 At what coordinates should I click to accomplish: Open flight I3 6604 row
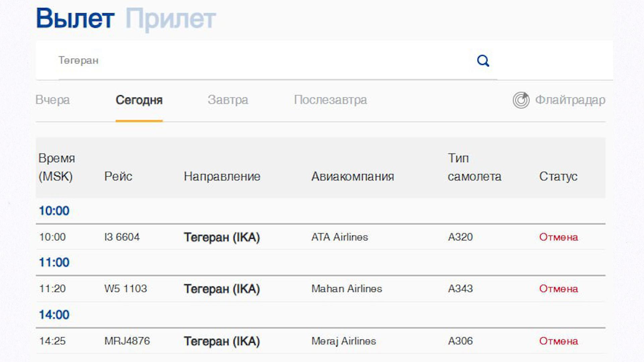point(122,237)
